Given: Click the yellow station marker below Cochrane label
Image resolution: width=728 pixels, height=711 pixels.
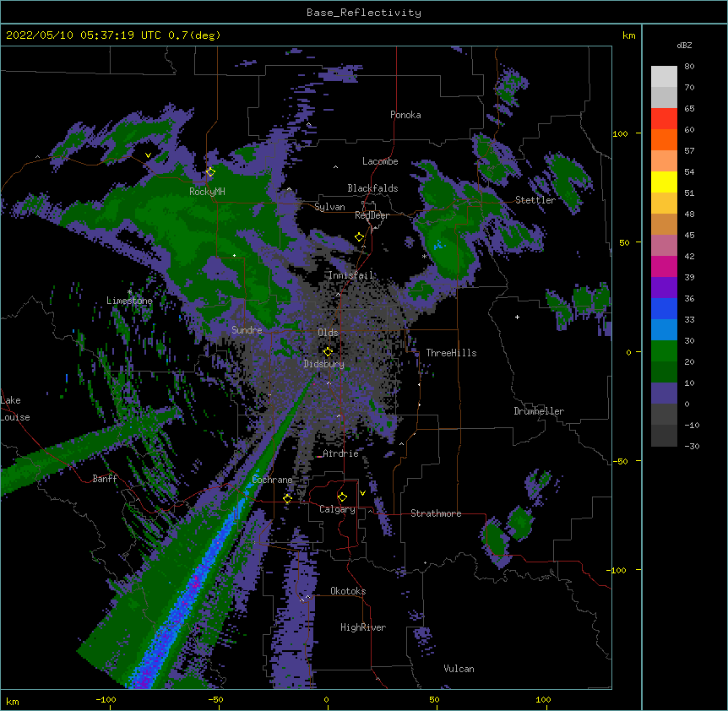Looking at the screenshot, I should coord(287,498).
